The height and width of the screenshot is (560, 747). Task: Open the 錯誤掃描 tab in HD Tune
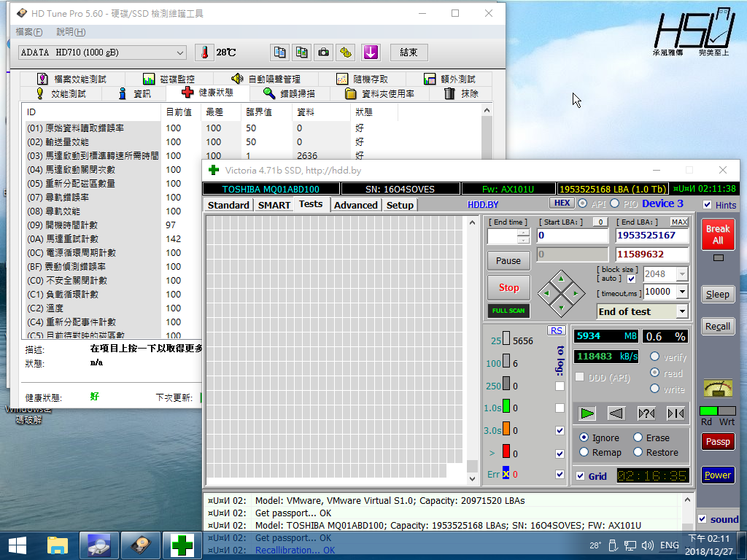[x=290, y=93]
